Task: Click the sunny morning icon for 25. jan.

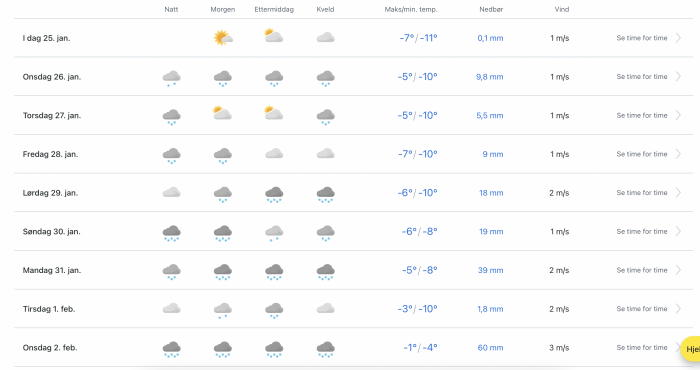Action: [x=223, y=38]
